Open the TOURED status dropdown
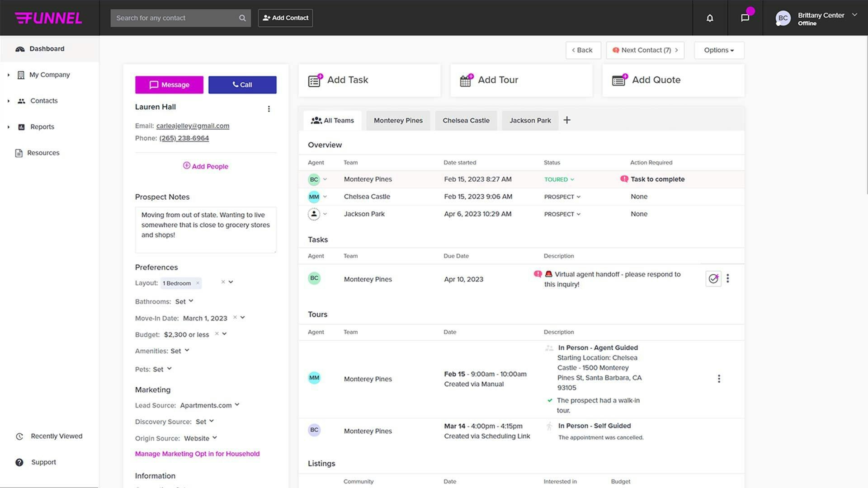This screenshot has height=488, width=868. coord(559,179)
